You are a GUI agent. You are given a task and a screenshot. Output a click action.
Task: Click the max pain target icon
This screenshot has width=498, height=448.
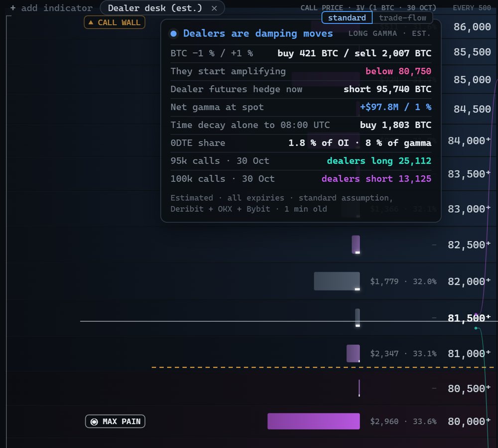pos(94,422)
